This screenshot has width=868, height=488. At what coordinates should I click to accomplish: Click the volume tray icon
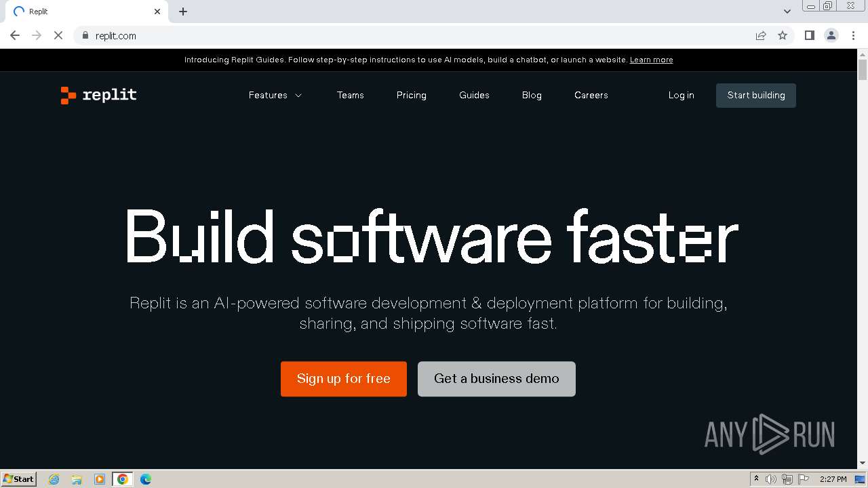pos(771,479)
